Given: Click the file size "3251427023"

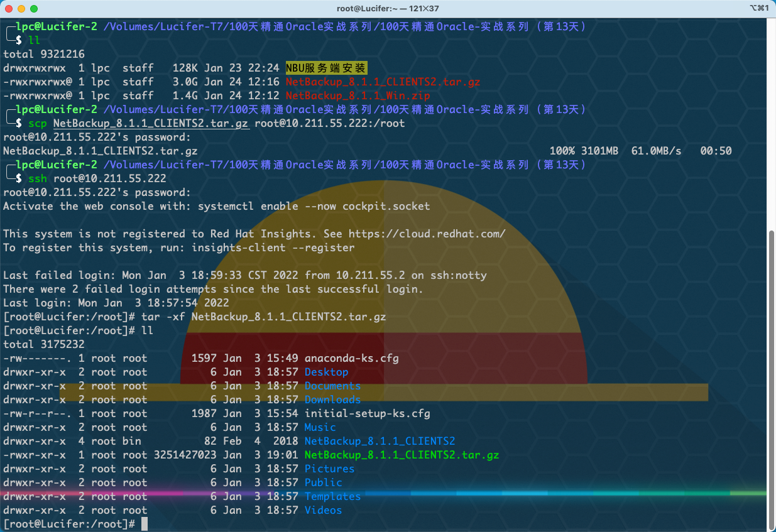Looking at the screenshot, I should pyautogui.click(x=185, y=455).
